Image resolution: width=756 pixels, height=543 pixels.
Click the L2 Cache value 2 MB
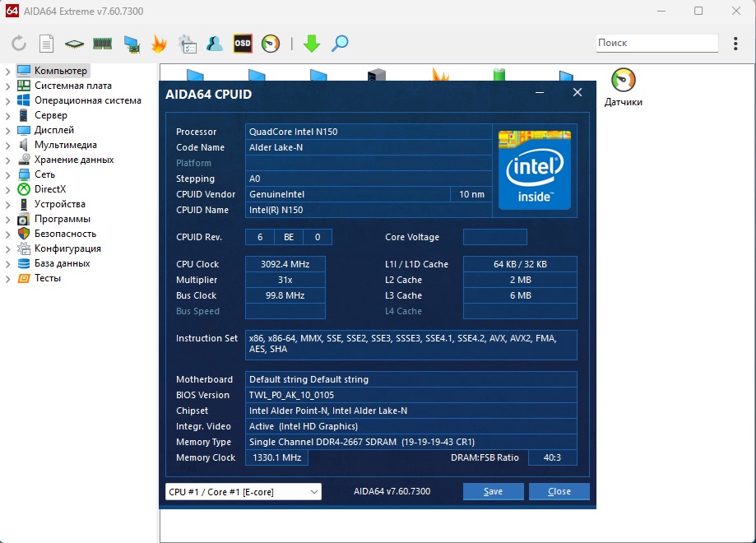(520, 280)
